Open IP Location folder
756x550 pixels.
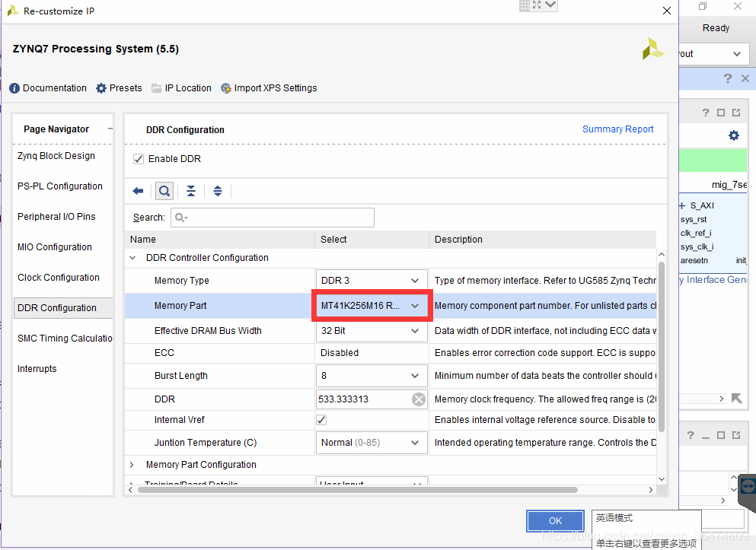click(x=181, y=88)
